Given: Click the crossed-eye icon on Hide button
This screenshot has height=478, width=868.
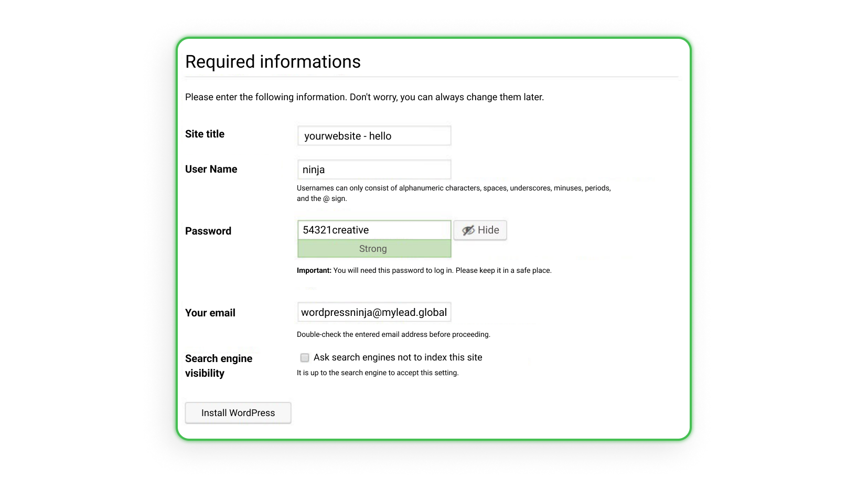Looking at the screenshot, I should pyautogui.click(x=468, y=230).
